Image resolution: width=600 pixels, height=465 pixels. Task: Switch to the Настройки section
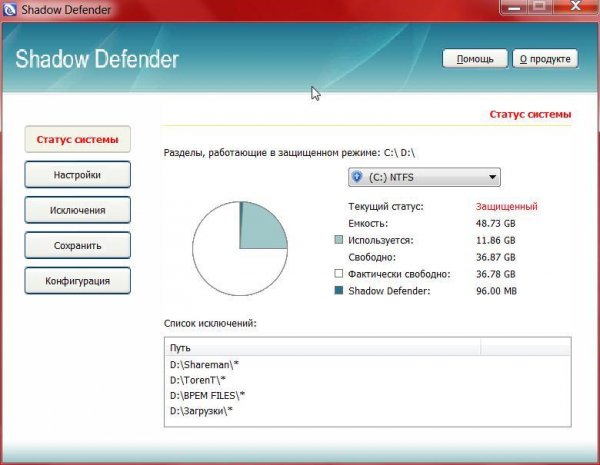click(77, 175)
